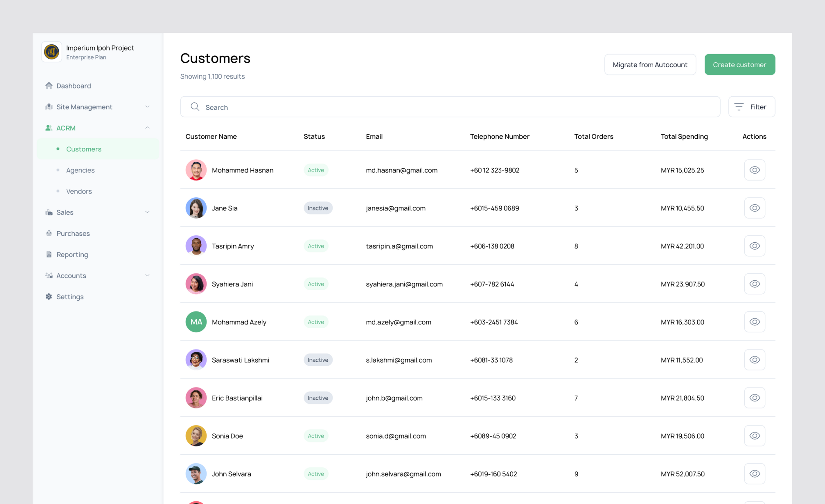Click Migrate from Autocount button

650,65
